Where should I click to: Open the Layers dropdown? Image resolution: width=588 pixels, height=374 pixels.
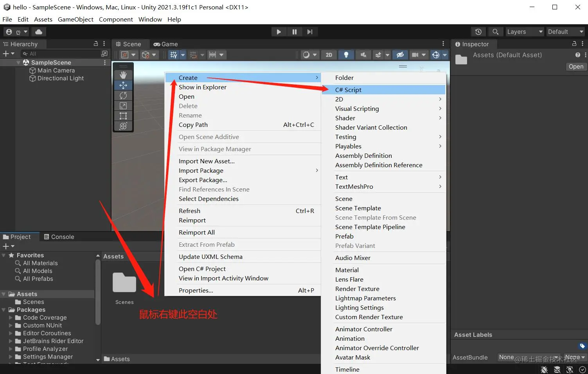click(x=525, y=32)
